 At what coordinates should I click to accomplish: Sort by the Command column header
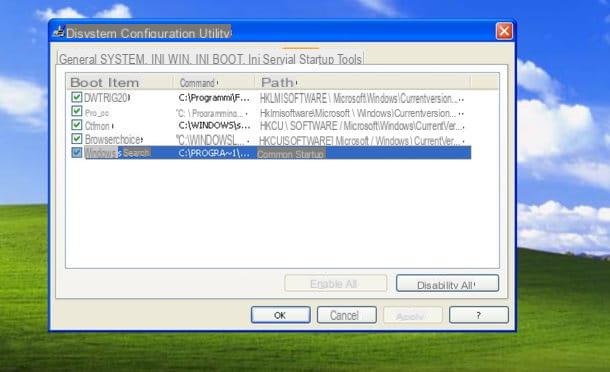pos(214,82)
